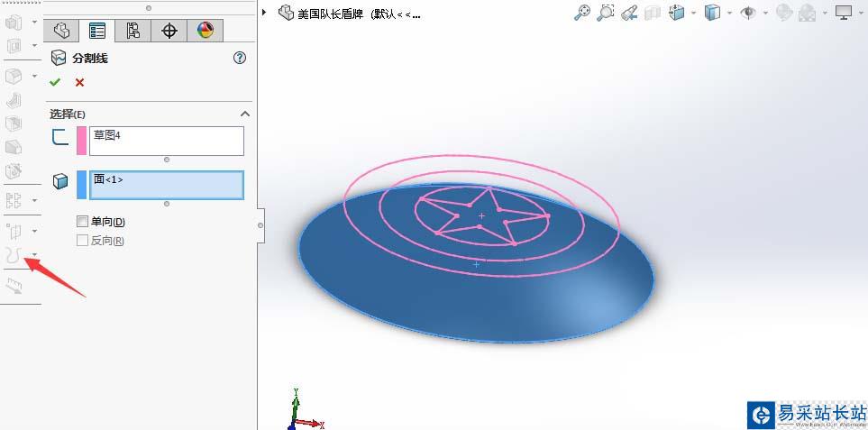Expand the reference geometry dropdown arrow
The image size is (868, 430).
pos(35,231)
